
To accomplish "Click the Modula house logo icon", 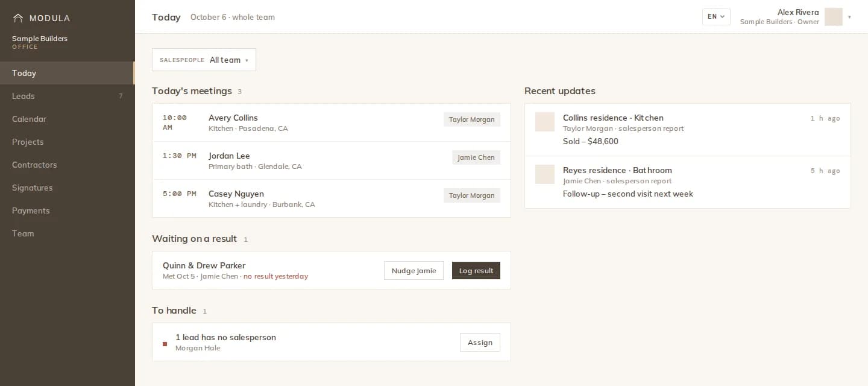I will click(x=18, y=18).
